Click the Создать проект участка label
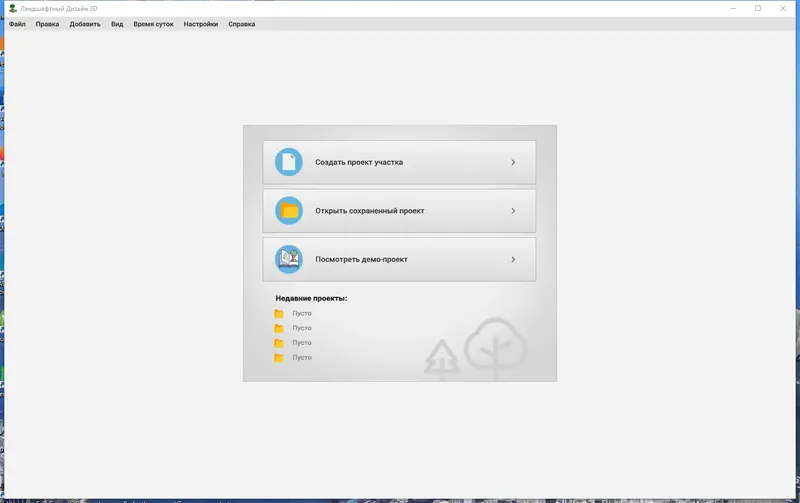Viewport: 800px width, 503px height. pos(359,162)
